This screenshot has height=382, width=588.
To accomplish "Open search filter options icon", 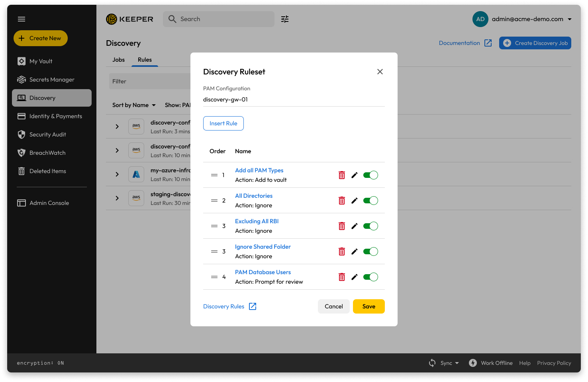I will 285,19.
